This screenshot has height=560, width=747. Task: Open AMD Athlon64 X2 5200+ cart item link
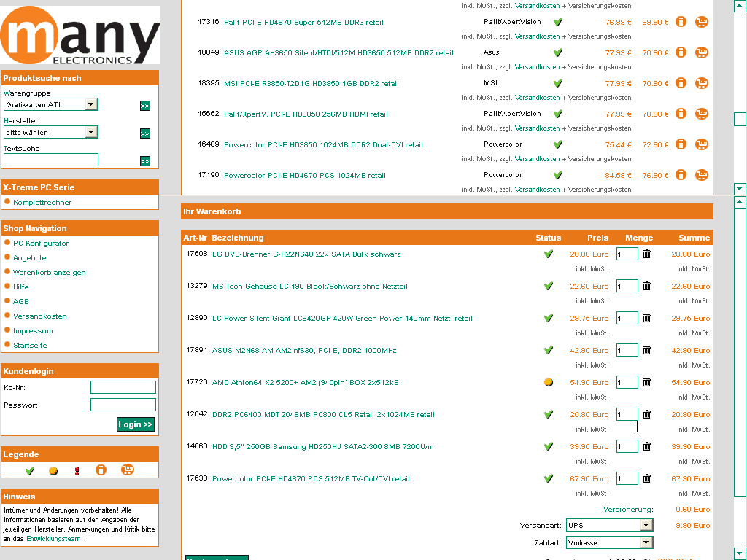(306, 383)
